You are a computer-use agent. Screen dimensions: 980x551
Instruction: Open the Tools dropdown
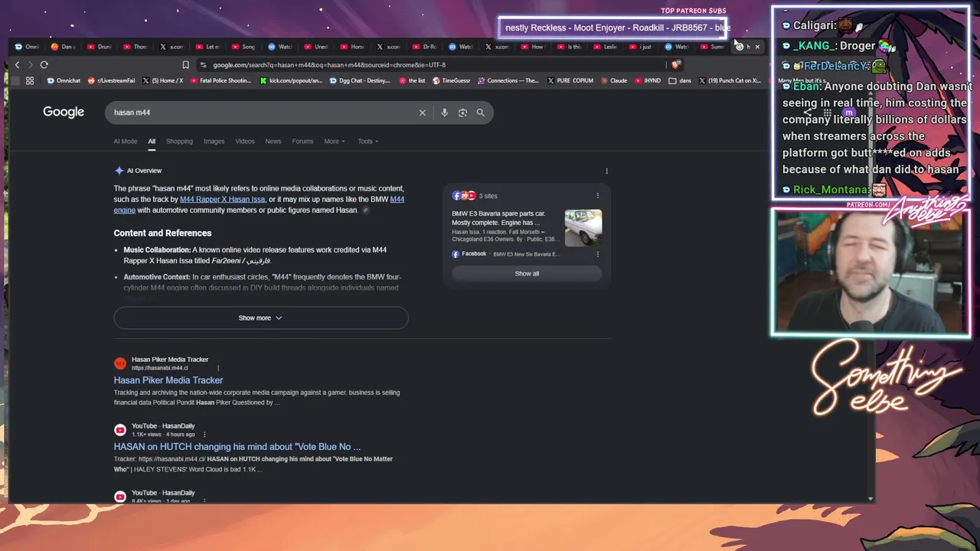[x=368, y=142]
